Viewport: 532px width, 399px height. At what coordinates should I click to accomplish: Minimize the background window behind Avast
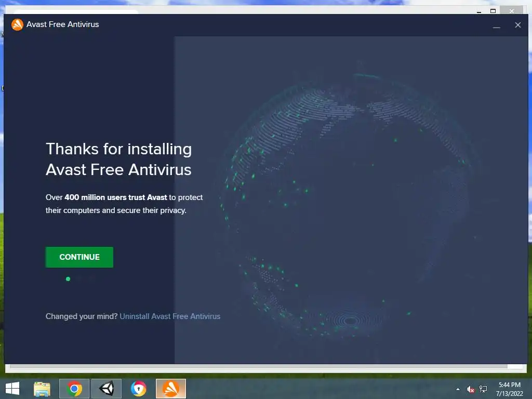(479, 11)
